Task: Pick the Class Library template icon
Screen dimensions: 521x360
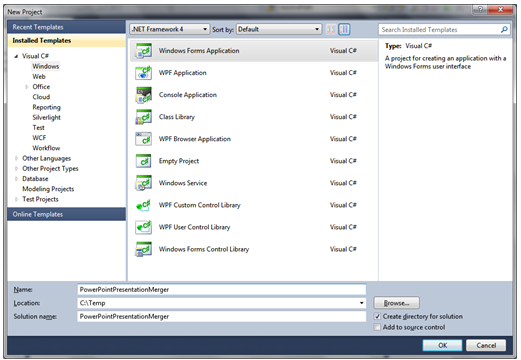Action: point(144,117)
